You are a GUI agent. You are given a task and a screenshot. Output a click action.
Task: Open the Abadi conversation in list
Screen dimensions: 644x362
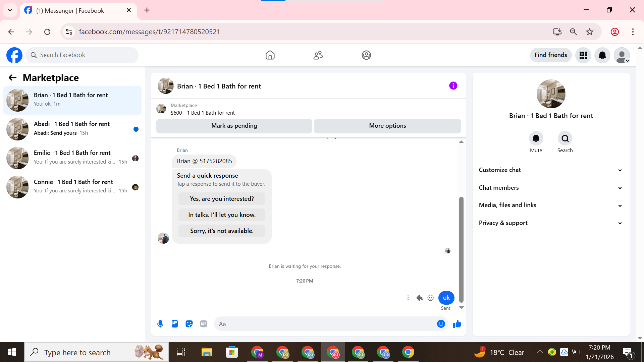[72, 129]
